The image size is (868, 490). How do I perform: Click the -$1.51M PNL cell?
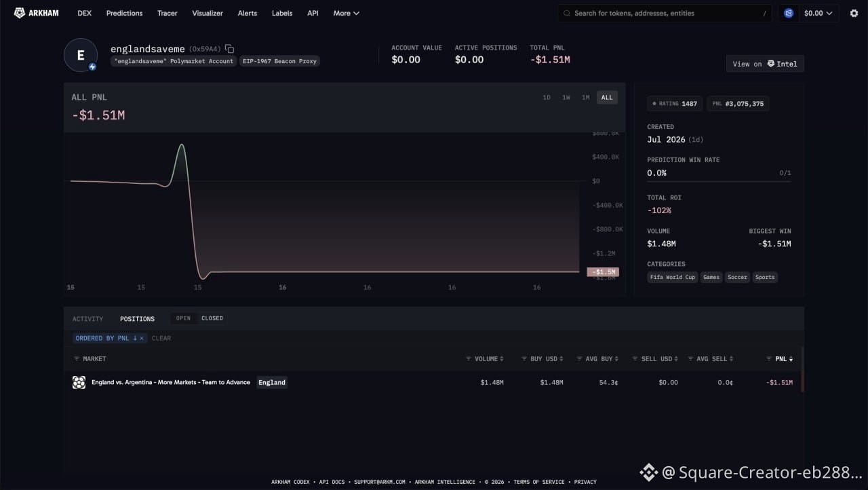point(780,382)
